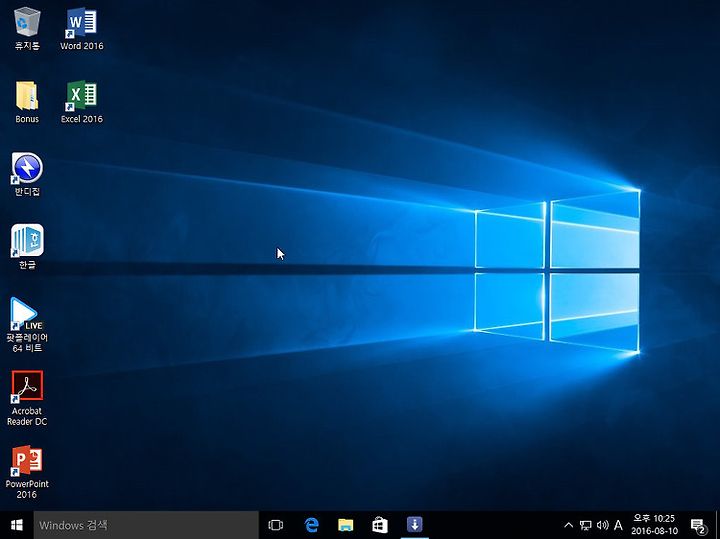
Task: Expand the hidden system tray icons chevron
Action: 568,525
